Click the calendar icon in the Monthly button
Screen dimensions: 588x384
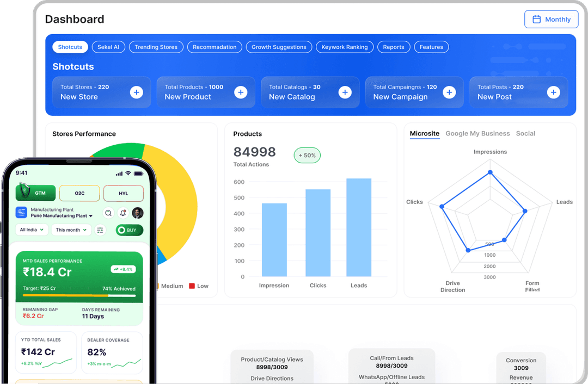point(537,19)
